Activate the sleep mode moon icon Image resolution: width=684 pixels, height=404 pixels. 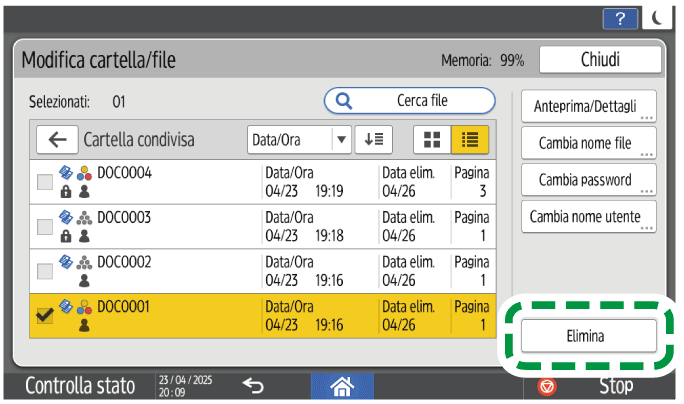657,18
